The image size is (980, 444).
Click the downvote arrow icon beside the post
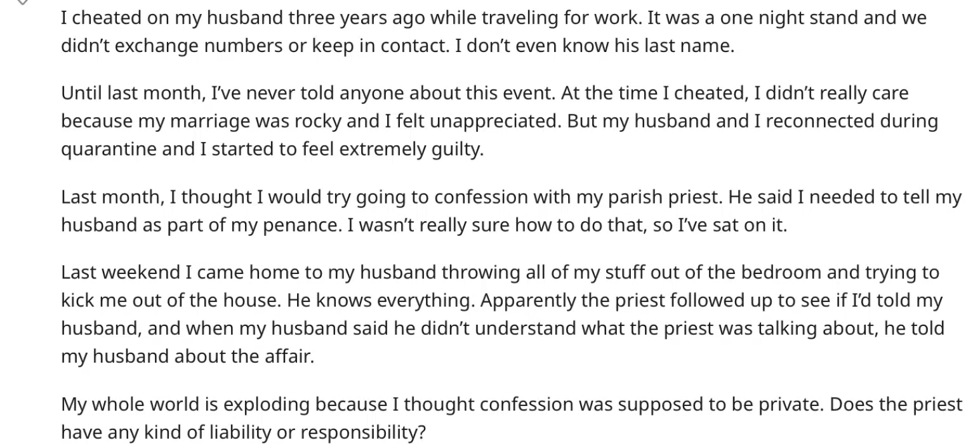22,3
